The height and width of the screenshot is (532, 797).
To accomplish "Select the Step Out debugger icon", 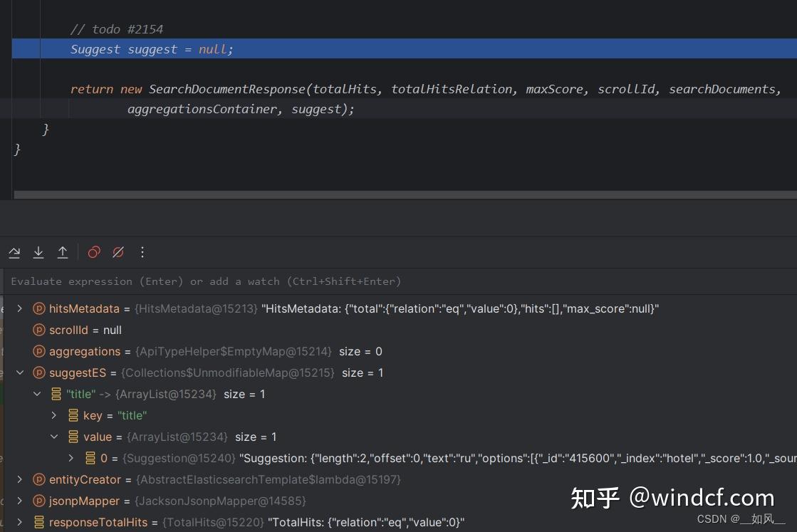I will (63, 252).
